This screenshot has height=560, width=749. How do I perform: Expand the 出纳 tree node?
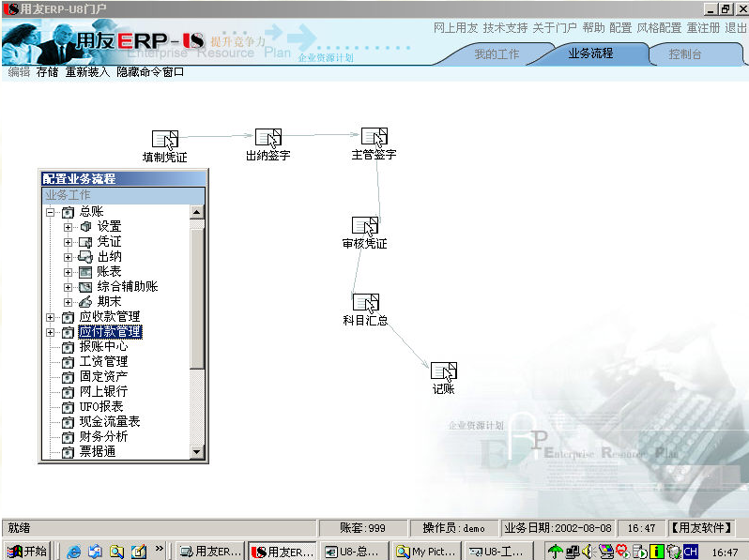tap(68, 257)
